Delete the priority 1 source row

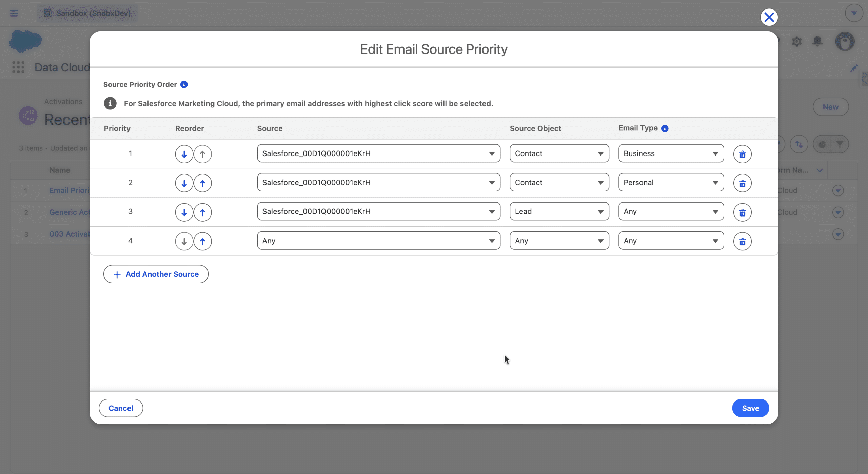742,154
